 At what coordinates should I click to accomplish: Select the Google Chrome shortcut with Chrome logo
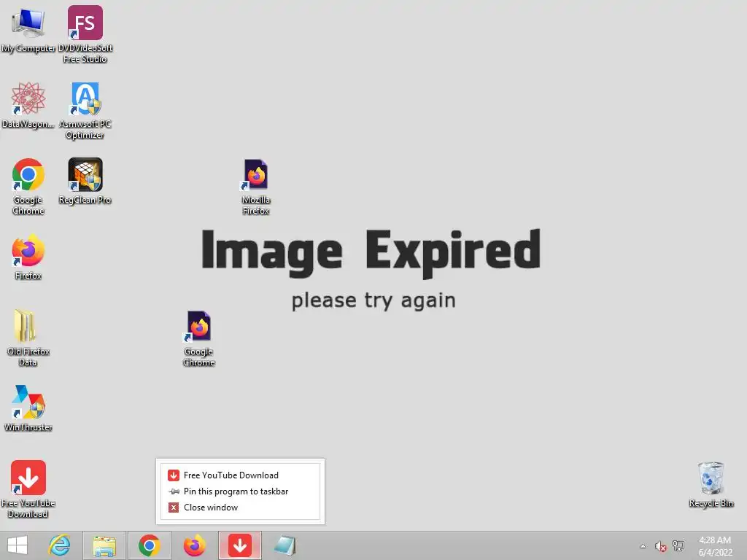click(28, 186)
